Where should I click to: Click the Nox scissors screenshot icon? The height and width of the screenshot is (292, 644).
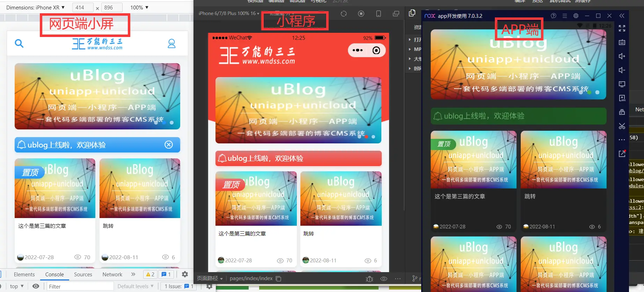tap(622, 126)
